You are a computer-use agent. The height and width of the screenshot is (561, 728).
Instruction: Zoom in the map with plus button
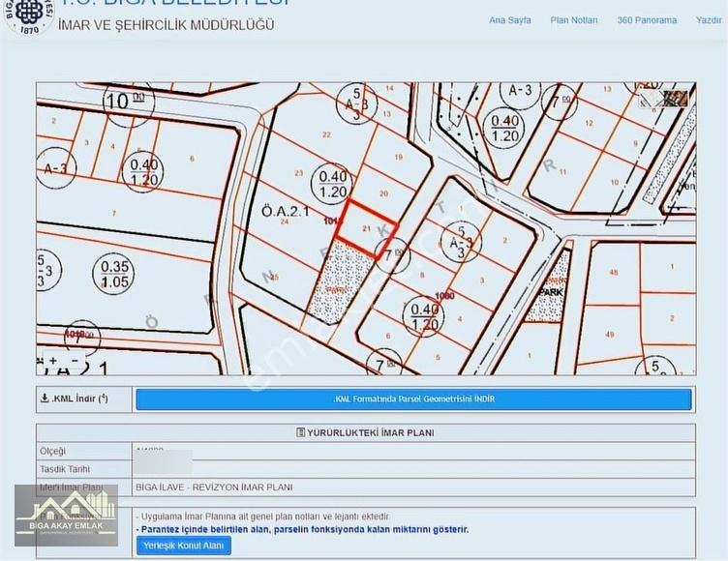click(x=53, y=360)
